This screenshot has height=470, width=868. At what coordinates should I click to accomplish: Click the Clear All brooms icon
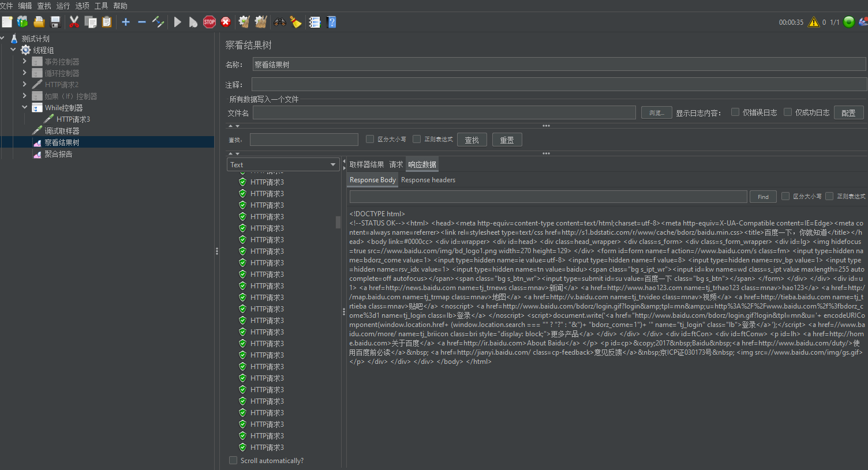(x=261, y=22)
